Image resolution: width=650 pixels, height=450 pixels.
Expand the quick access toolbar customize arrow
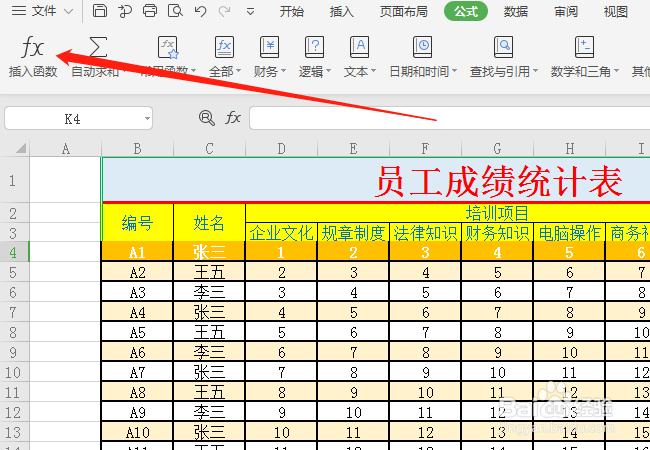250,12
